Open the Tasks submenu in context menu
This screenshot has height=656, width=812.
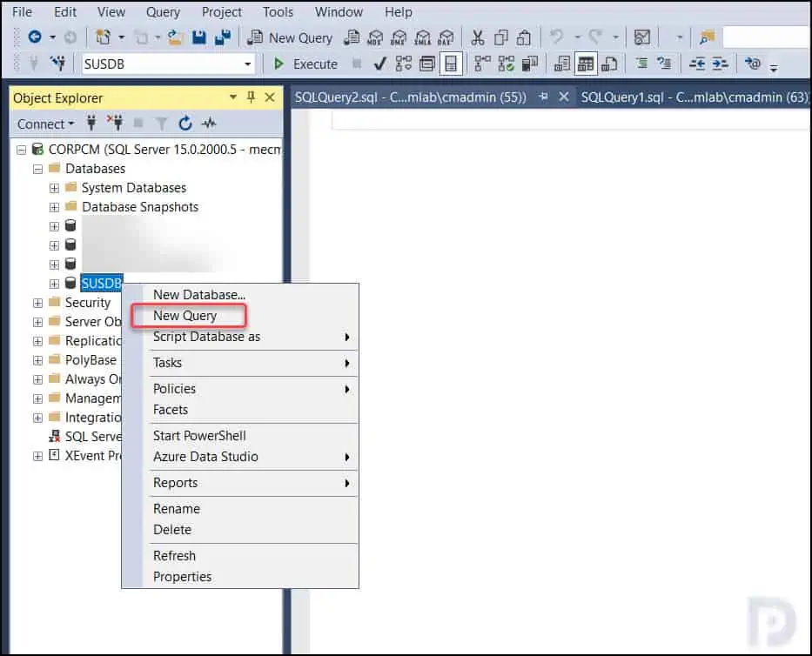click(x=251, y=363)
